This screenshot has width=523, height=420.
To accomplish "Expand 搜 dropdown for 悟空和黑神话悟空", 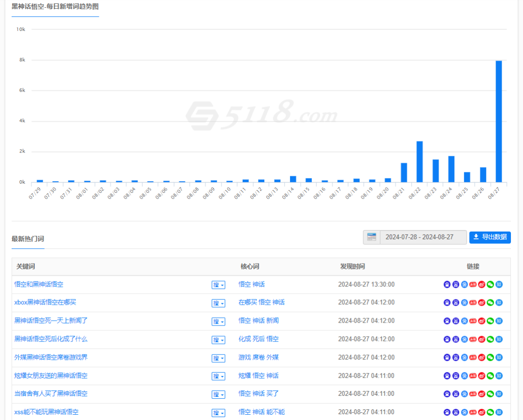I will point(218,285).
